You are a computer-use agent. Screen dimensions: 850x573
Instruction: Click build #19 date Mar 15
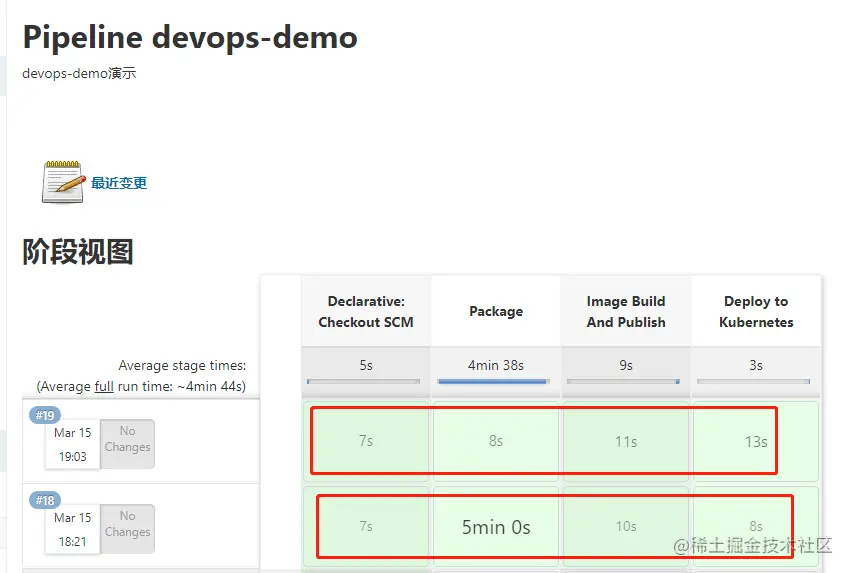tap(73, 433)
